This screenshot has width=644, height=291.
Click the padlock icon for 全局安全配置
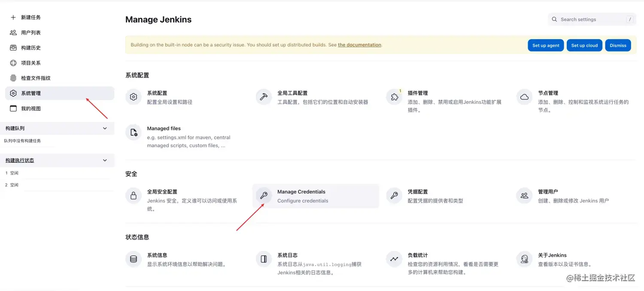tap(134, 196)
